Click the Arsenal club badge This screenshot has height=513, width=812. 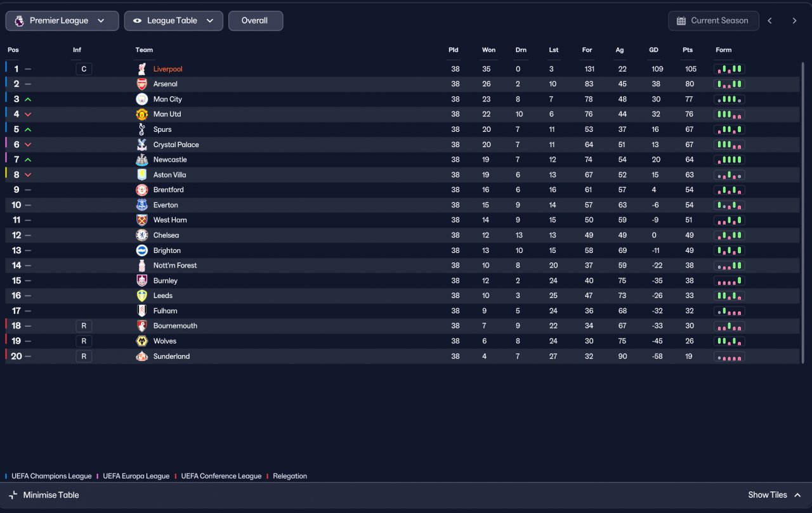point(142,84)
